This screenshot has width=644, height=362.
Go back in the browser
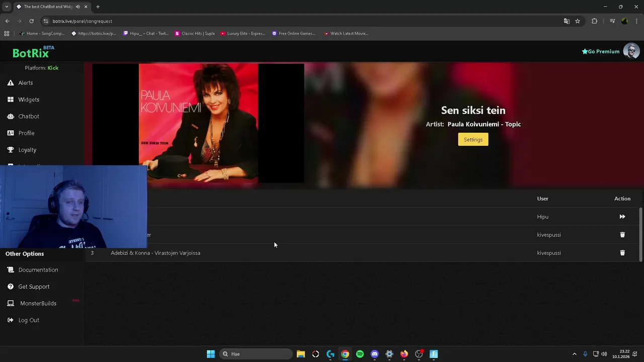click(x=7, y=21)
